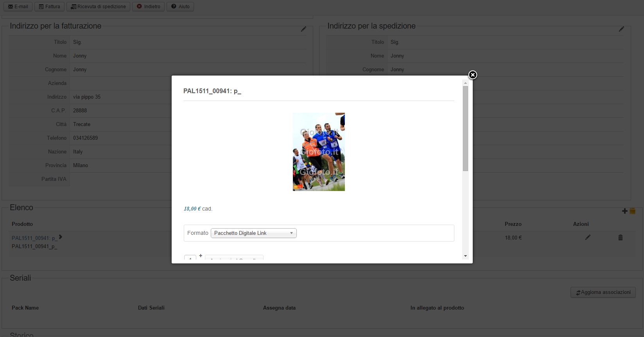Open the Fattura invoice button
This screenshot has width=644, height=337.
[49, 7]
